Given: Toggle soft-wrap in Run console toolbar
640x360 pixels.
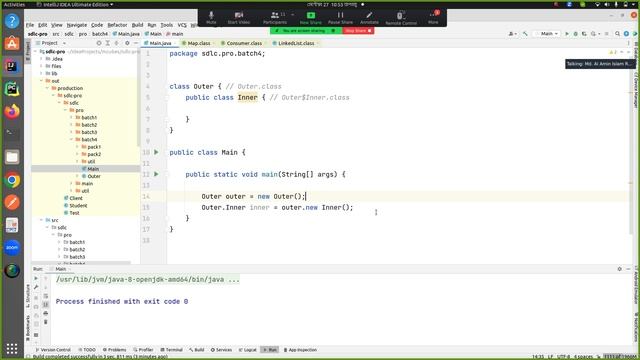Looking at the screenshot, I should coord(46,296).
